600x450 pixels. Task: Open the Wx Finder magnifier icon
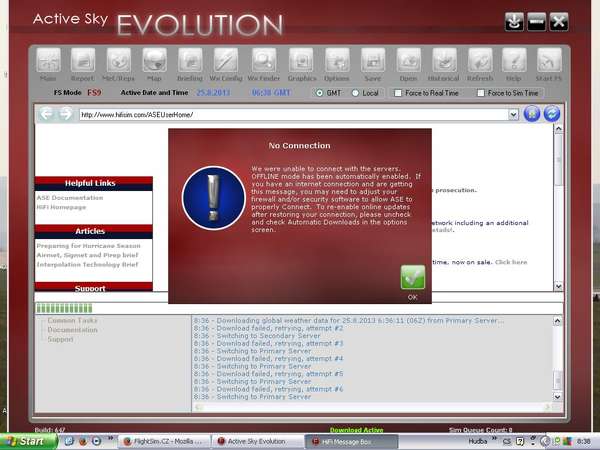(x=264, y=60)
